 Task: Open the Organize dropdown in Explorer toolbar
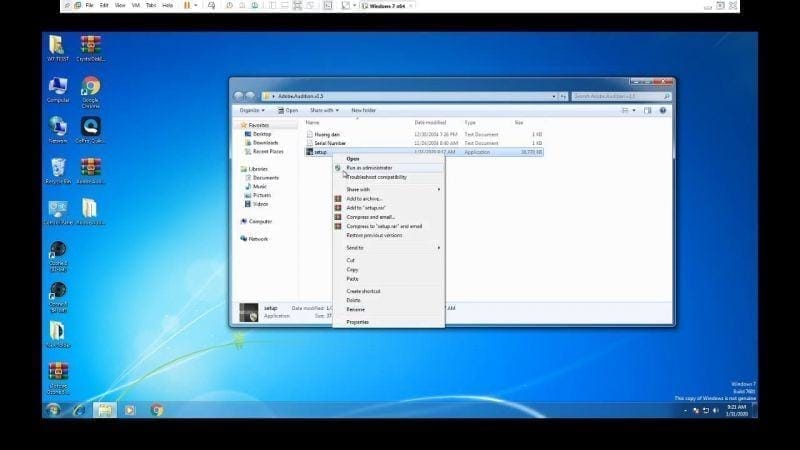point(251,110)
